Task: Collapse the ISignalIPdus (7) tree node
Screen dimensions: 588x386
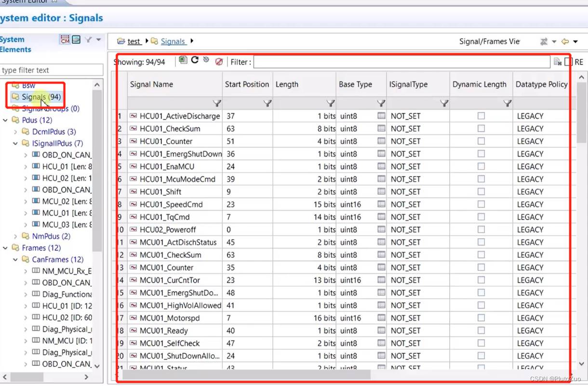Action: (15, 143)
